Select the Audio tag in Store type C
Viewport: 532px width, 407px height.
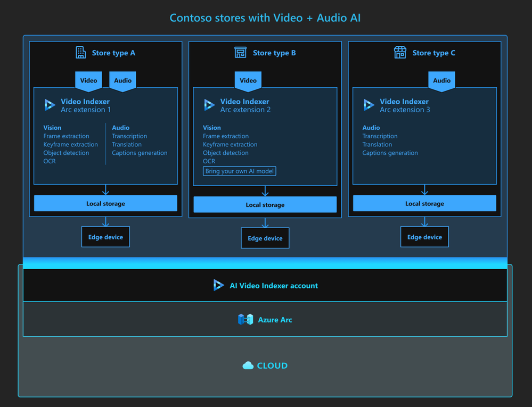(441, 81)
